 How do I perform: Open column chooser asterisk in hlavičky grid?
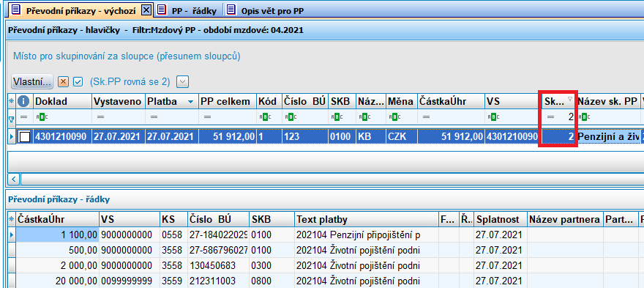pyautogui.click(x=12, y=102)
